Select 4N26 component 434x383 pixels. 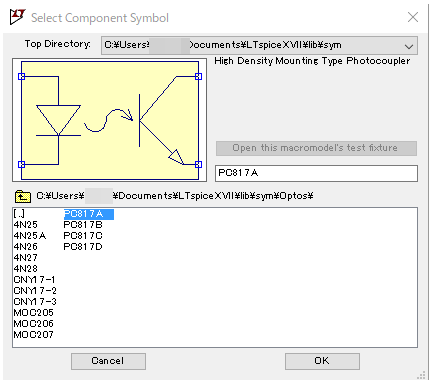click(x=26, y=247)
